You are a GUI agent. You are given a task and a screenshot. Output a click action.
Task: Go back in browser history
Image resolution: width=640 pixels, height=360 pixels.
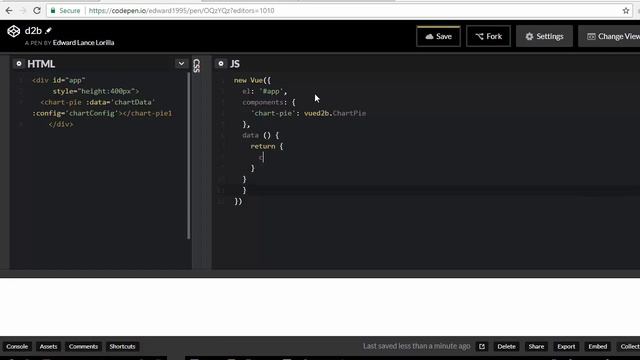coord(9,11)
